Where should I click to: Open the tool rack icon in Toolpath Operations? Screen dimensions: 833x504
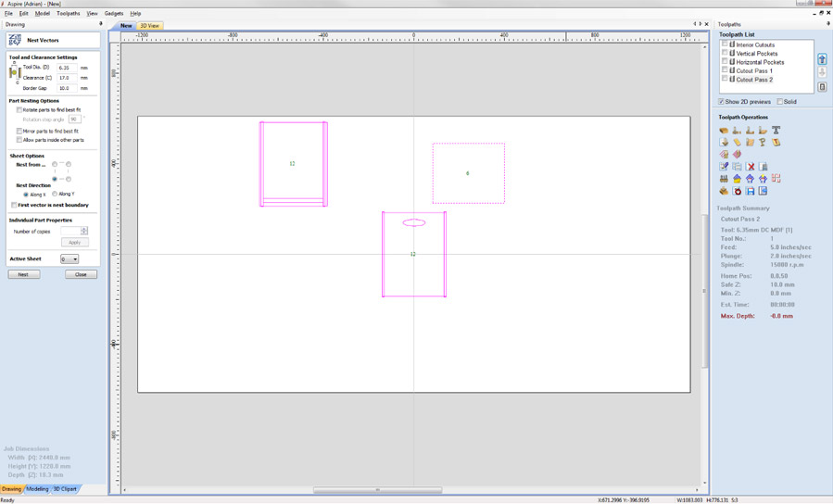click(724, 179)
